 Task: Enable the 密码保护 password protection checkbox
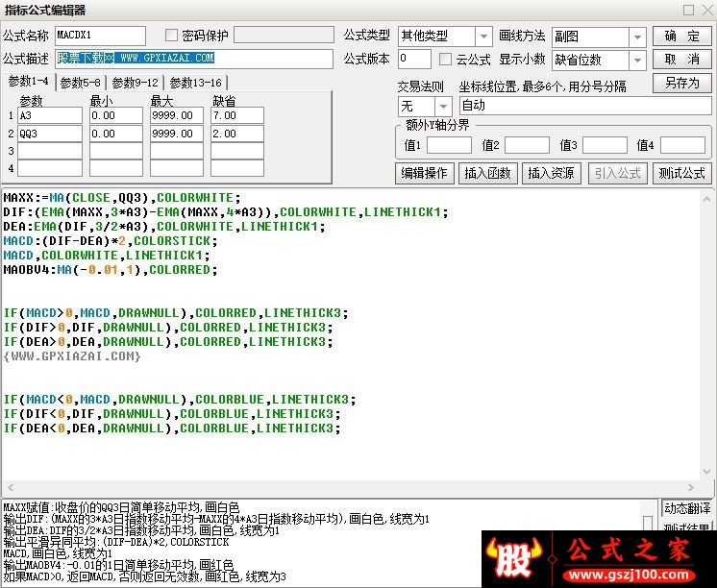(171, 36)
